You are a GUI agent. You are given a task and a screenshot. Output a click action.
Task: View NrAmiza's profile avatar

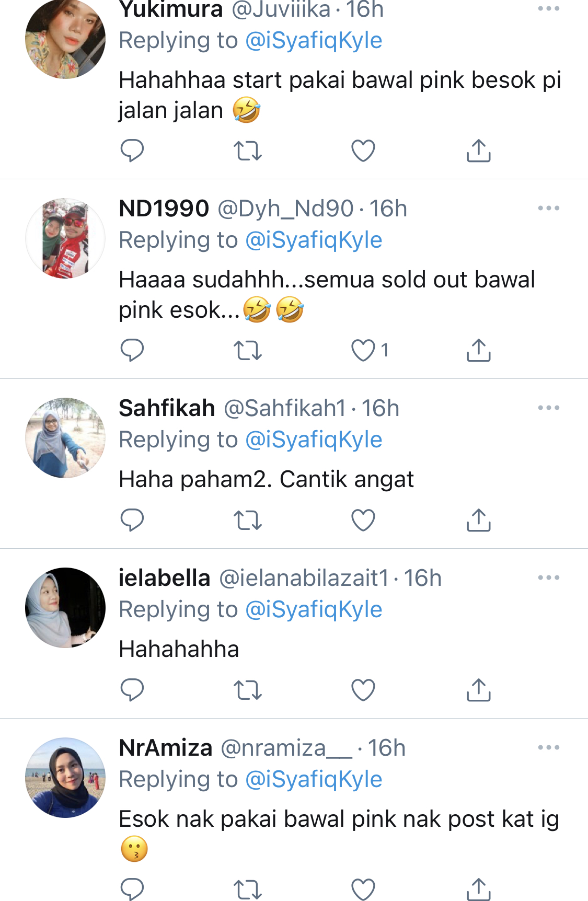coord(65,778)
